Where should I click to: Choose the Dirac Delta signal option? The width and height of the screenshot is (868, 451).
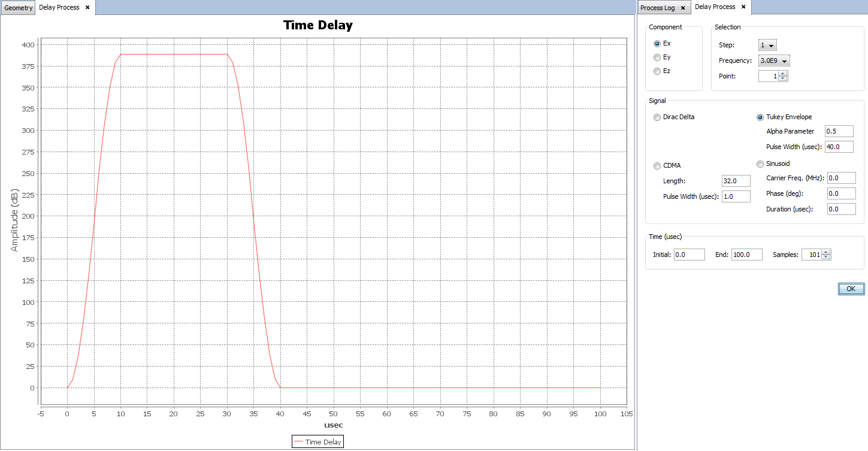pos(657,117)
